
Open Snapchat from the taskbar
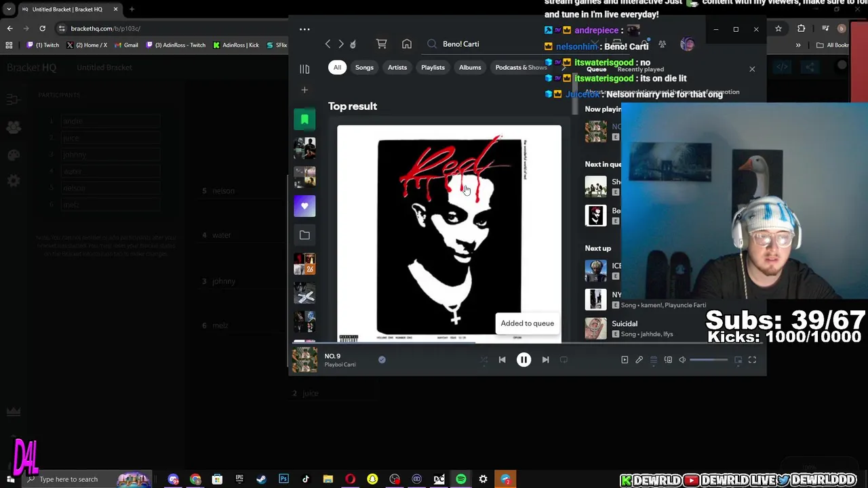click(372, 479)
